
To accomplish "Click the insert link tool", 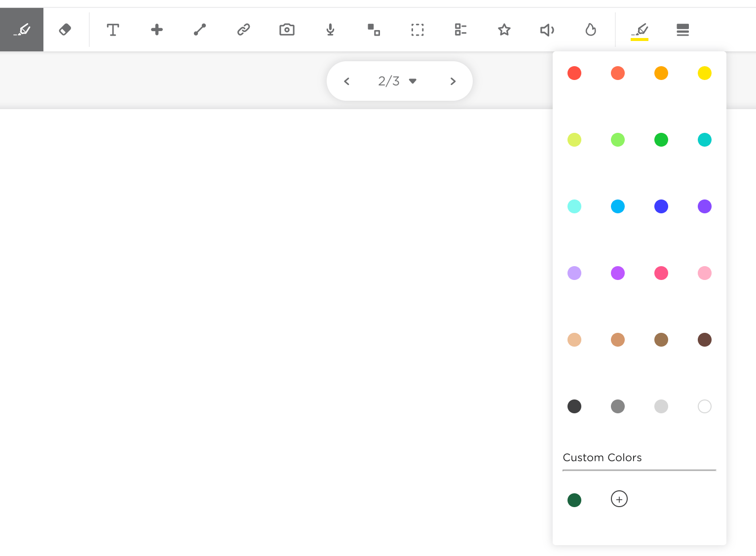I will (x=243, y=30).
